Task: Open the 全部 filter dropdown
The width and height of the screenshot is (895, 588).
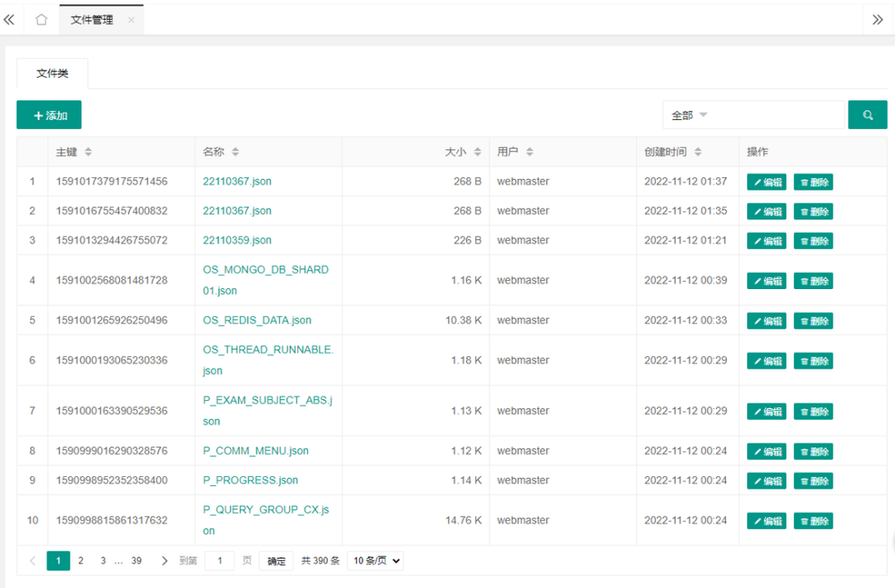Action: (752, 115)
